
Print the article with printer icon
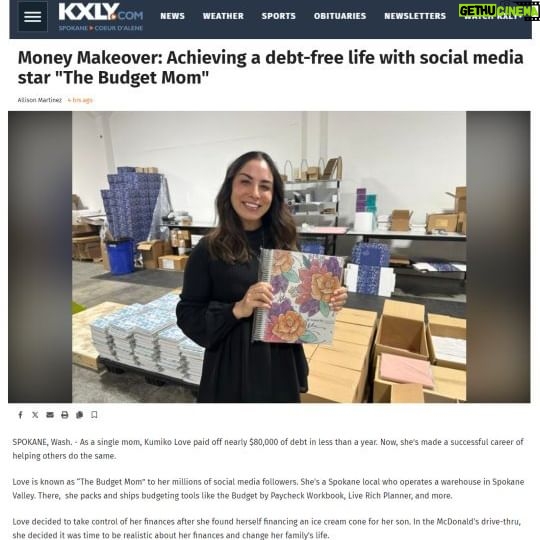64,415
